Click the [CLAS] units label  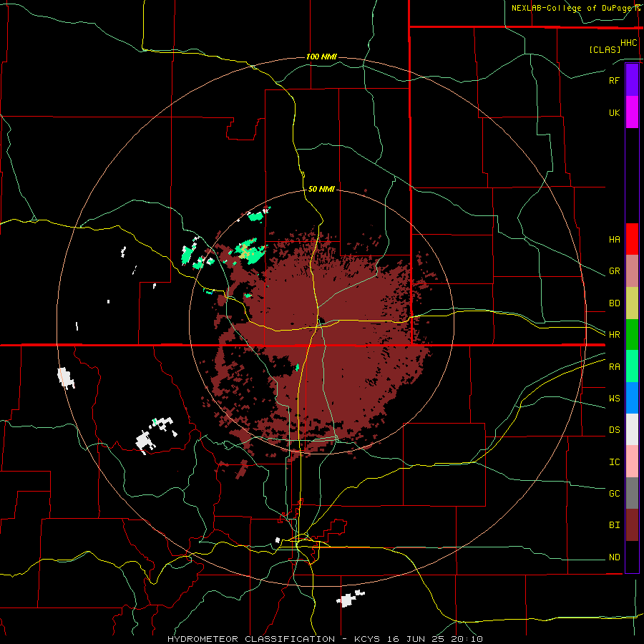[605, 49]
